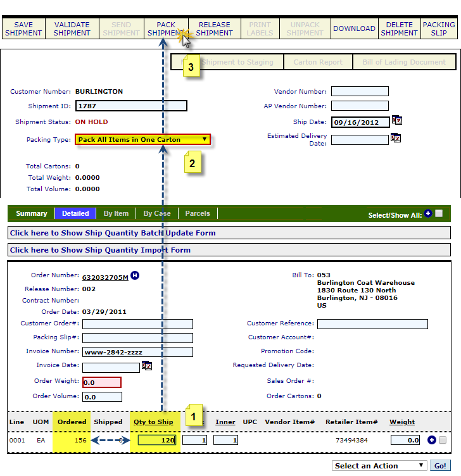Click the Customer Order# field
Image resolution: width=461 pixels, height=476 pixels.
coord(137,323)
